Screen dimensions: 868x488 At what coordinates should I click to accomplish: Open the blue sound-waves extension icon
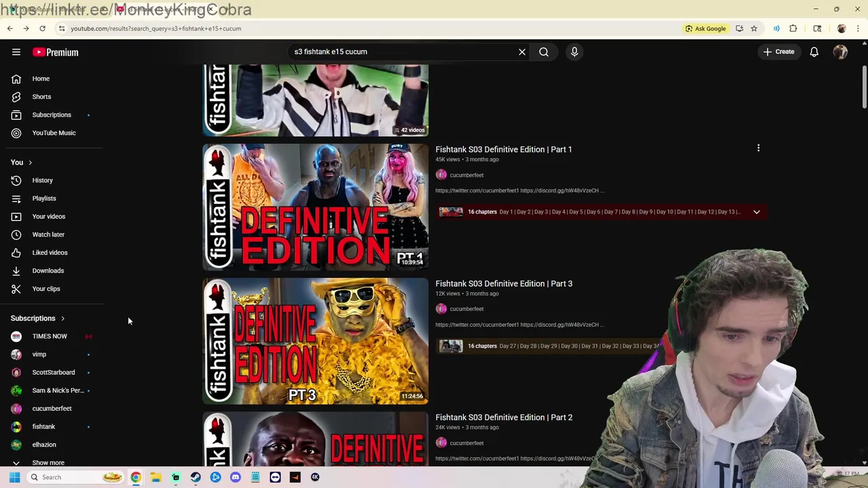pyautogui.click(x=776, y=28)
